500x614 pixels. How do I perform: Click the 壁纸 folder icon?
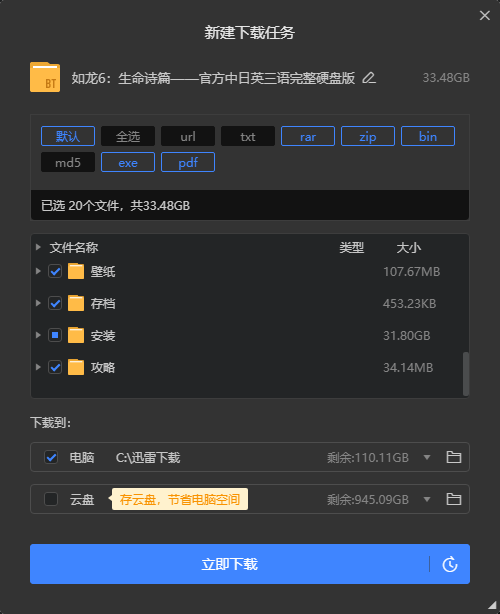[x=76, y=271]
